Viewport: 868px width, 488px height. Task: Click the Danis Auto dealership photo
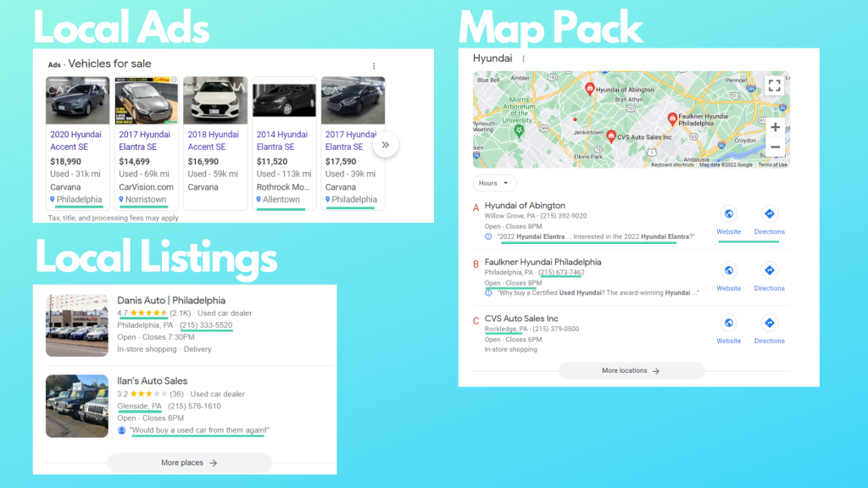(77, 325)
